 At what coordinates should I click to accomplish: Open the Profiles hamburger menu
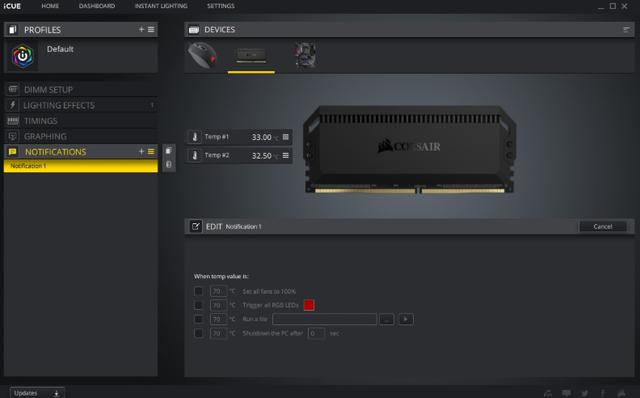point(151,29)
